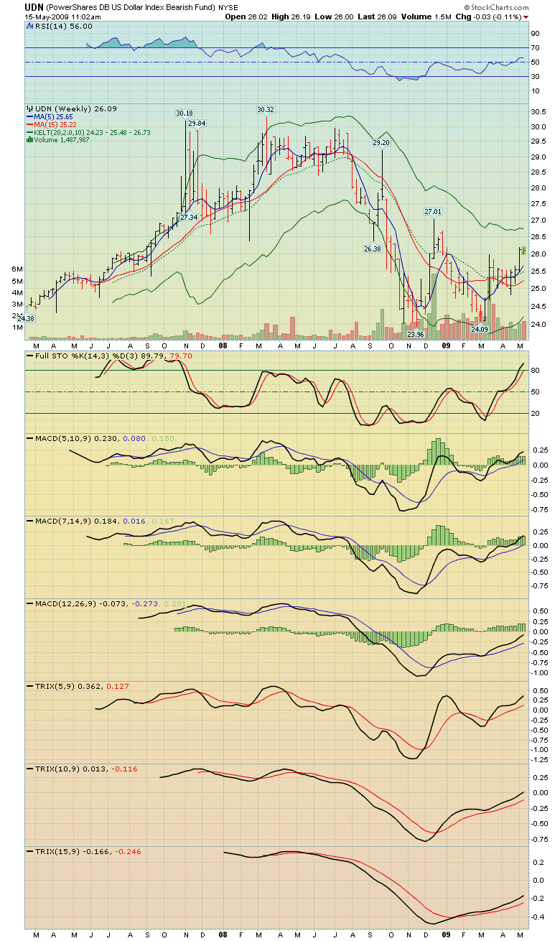The width and height of the screenshot is (560, 941).
Task: Click the 29.20 price label
Action: click(x=381, y=143)
